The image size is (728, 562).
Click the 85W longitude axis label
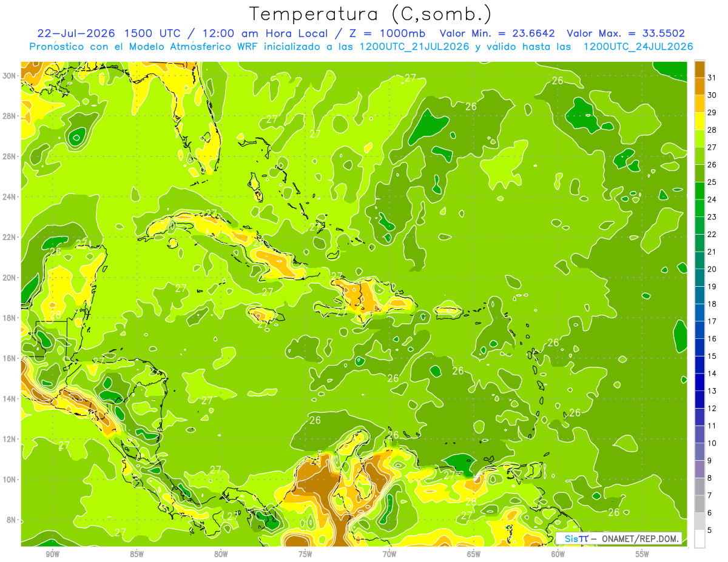pos(136,554)
